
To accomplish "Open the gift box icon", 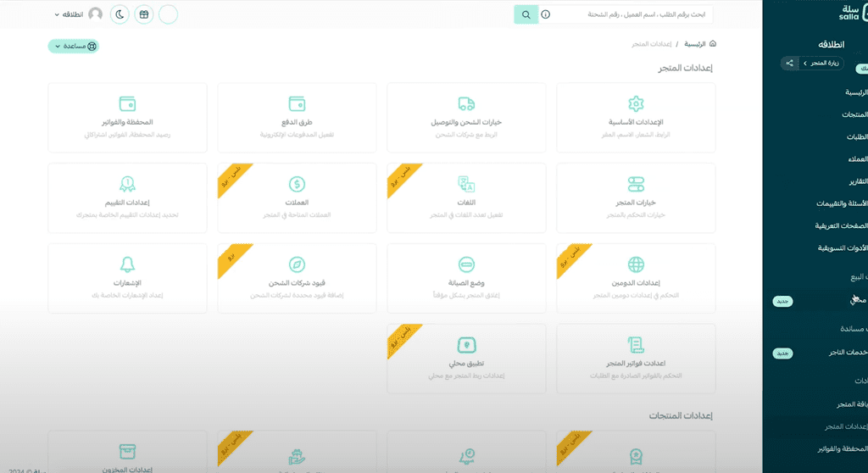I will point(144,14).
